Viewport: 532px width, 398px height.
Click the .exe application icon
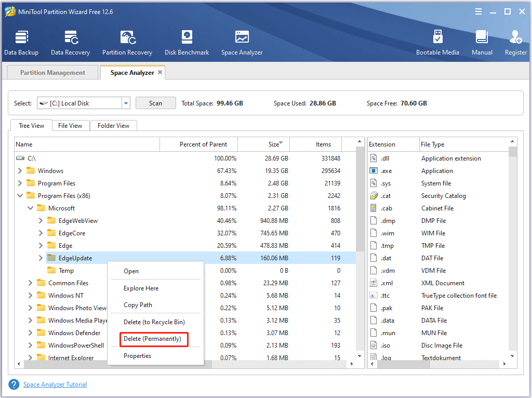point(374,170)
